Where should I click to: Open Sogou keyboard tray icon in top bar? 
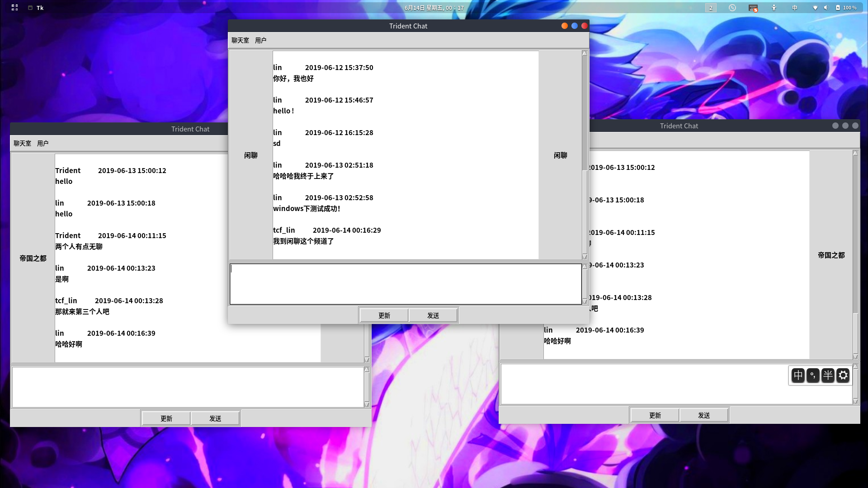coord(753,8)
